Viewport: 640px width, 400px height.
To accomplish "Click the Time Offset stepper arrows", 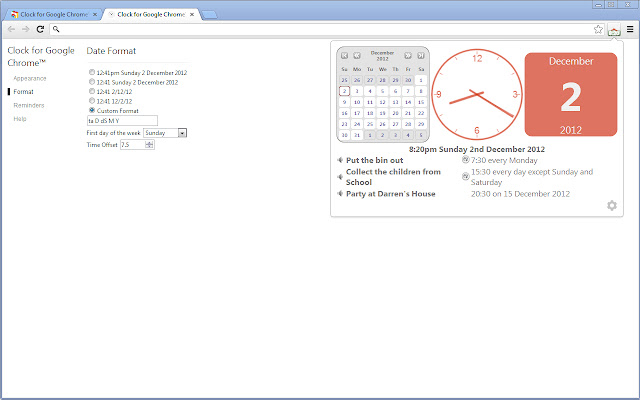I will [x=149, y=144].
